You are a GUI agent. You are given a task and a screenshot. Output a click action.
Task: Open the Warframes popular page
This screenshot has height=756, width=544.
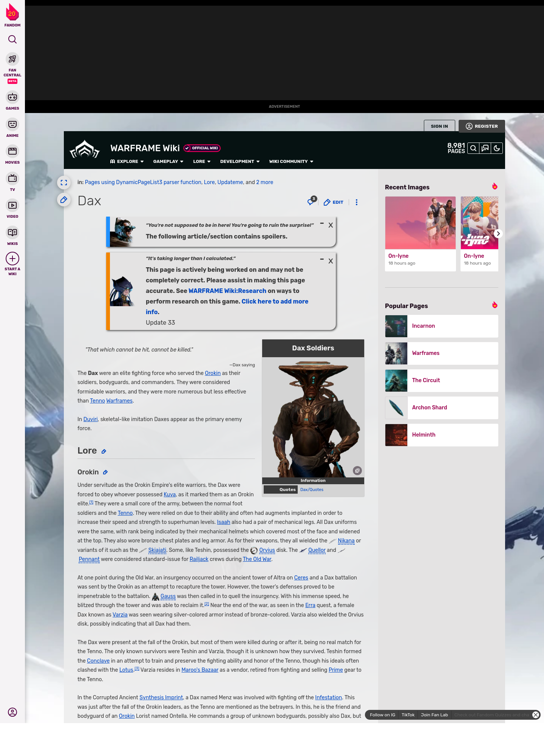click(x=442, y=353)
